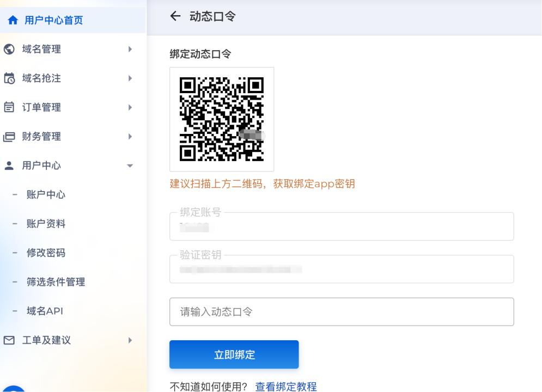Screen dimensions: 542x392
Task: Expand the 订单管理 submenu arrow
Action: pyautogui.click(x=130, y=107)
